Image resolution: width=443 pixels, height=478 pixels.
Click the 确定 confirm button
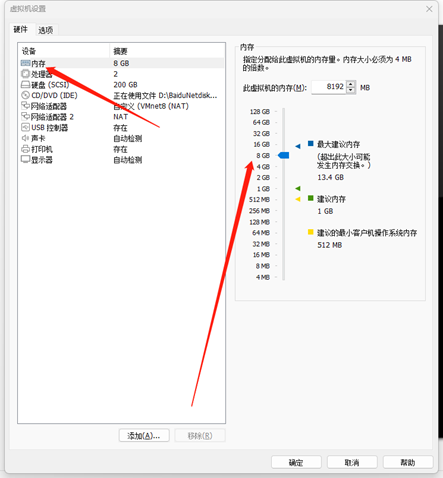click(296, 463)
